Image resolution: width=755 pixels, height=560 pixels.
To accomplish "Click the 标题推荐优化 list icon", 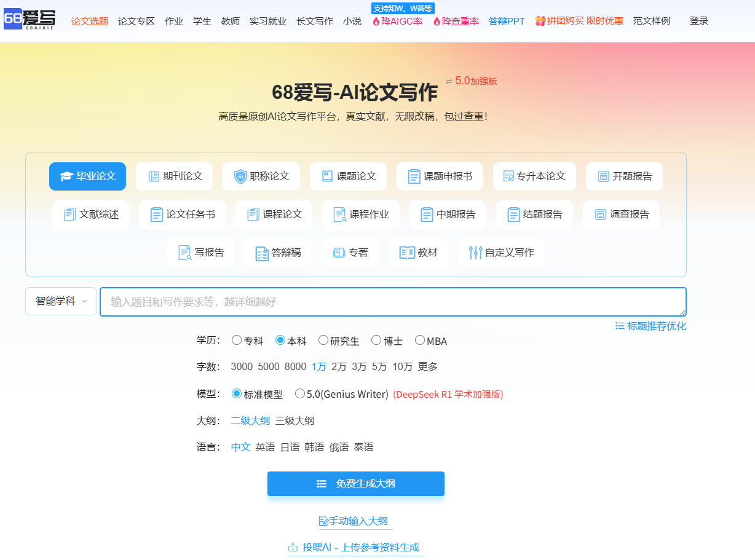I will pyautogui.click(x=620, y=326).
